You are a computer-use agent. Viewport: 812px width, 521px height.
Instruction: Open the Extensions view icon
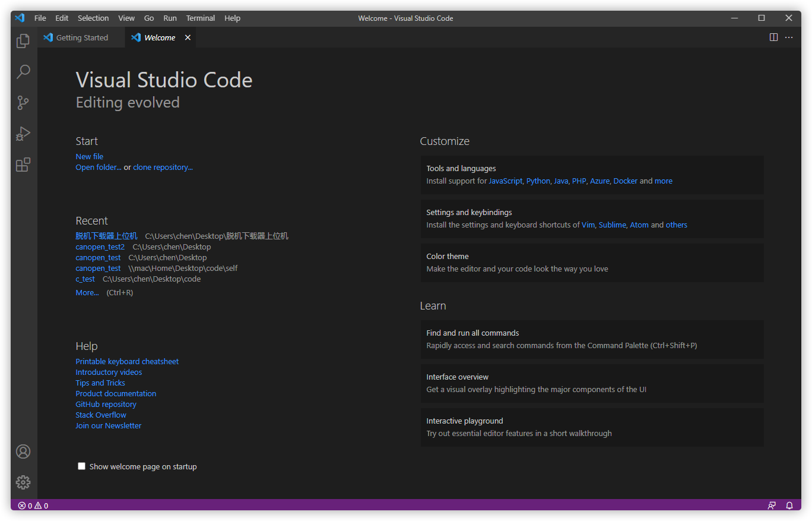click(x=23, y=165)
